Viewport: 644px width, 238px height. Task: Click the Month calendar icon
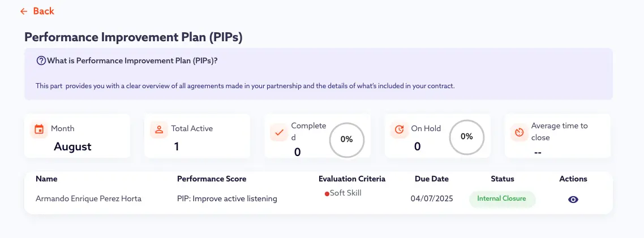click(39, 129)
